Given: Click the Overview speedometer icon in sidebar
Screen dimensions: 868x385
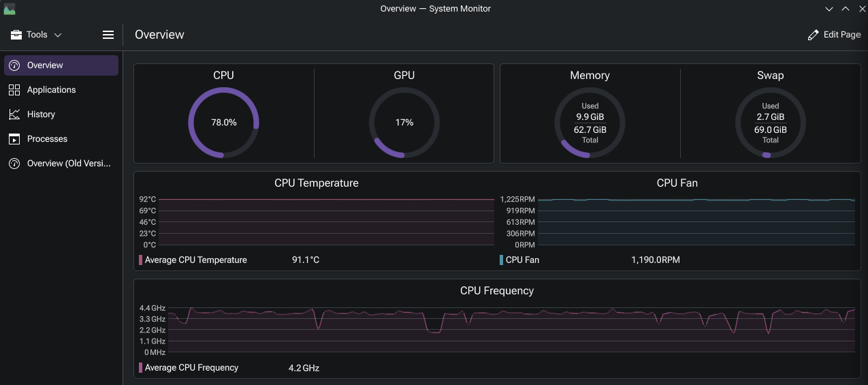Looking at the screenshot, I should 14,65.
